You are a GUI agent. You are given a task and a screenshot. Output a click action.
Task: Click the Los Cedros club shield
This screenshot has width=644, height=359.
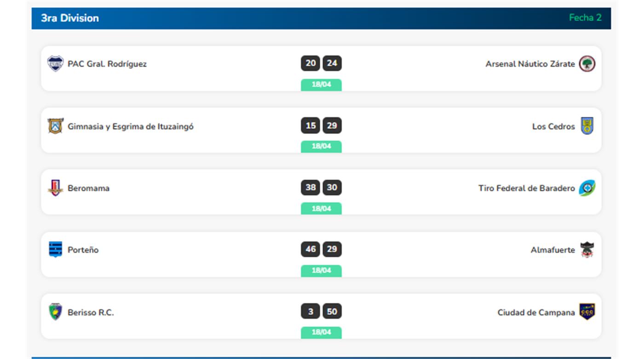click(587, 126)
